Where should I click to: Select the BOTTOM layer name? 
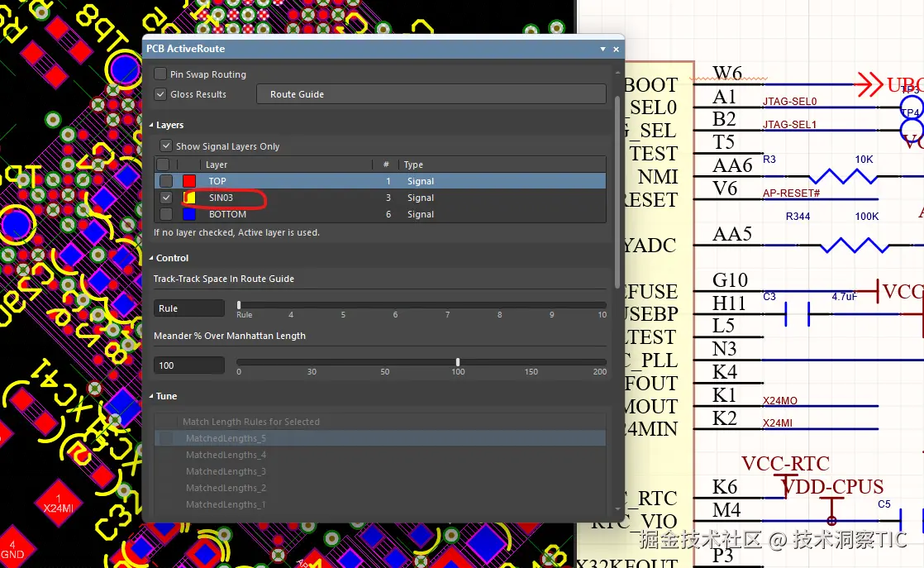tap(227, 214)
